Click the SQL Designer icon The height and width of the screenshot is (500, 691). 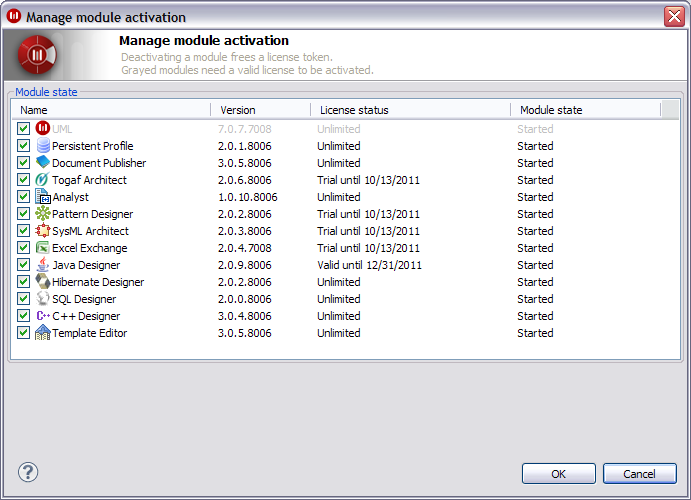[43, 299]
